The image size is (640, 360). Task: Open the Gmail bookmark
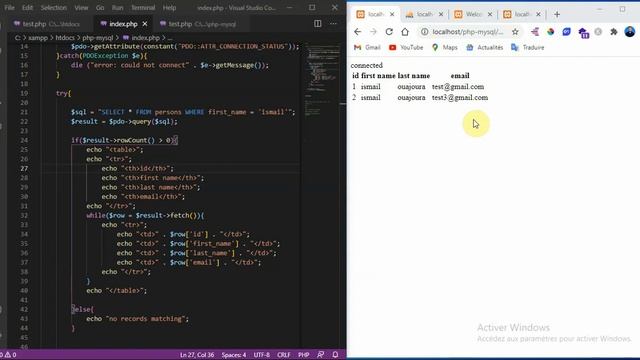click(367, 47)
